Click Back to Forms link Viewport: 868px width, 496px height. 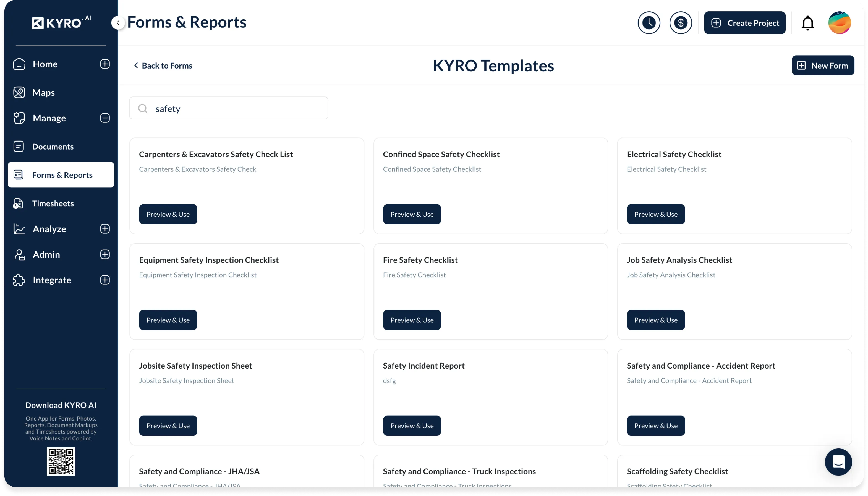(x=163, y=66)
